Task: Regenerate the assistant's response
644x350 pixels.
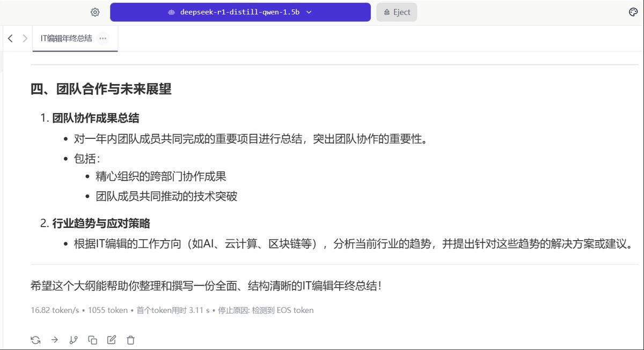Action: [35, 340]
